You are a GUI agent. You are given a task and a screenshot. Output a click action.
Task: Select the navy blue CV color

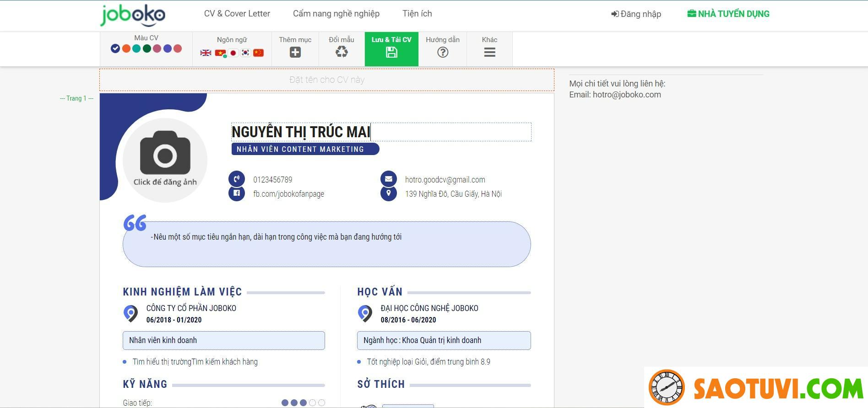click(x=115, y=48)
